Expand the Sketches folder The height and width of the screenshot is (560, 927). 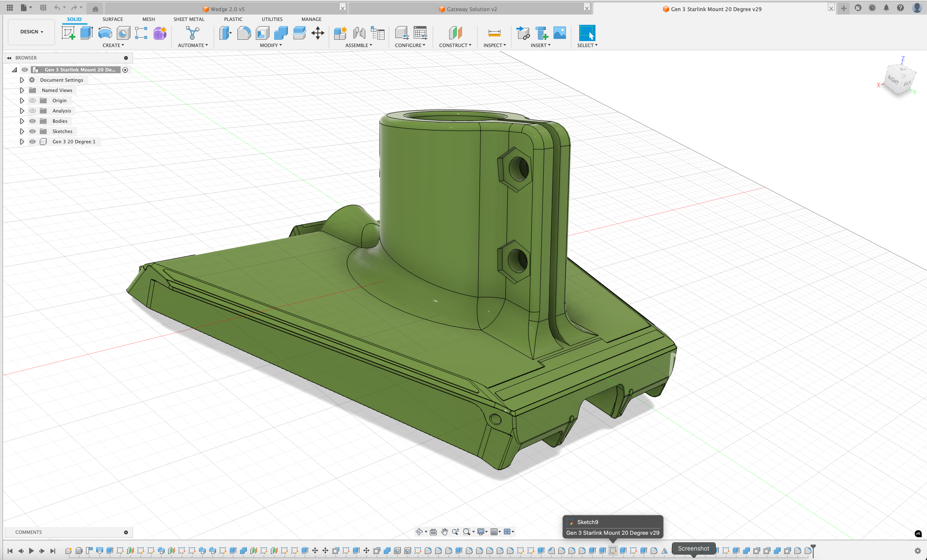[22, 131]
